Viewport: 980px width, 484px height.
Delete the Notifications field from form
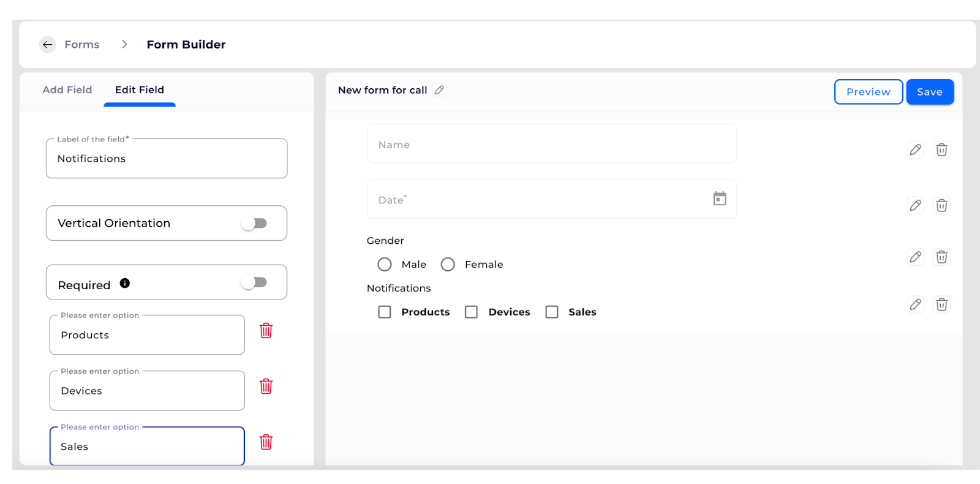pos(941,304)
